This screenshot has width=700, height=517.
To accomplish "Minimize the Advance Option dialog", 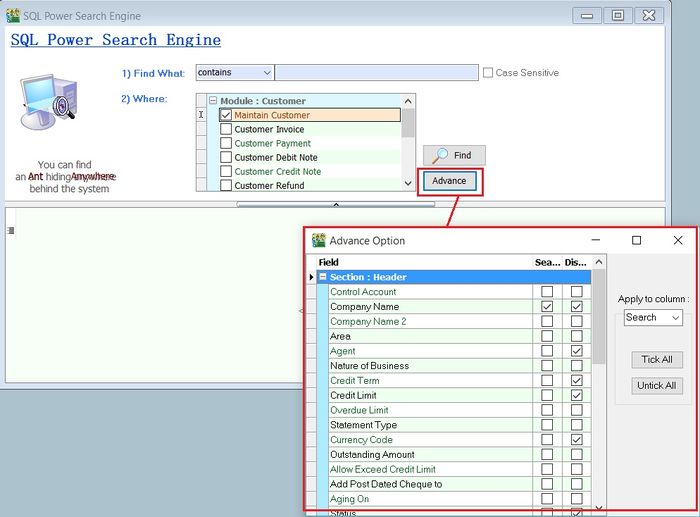I will tap(596, 241).
